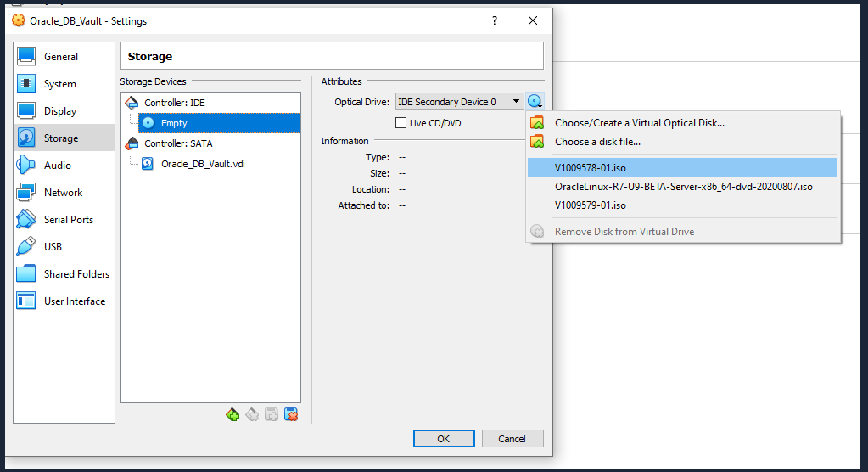Click the Controller: IDE icon
The height and width of the screenshot is (472, 868).
(132, 103)
